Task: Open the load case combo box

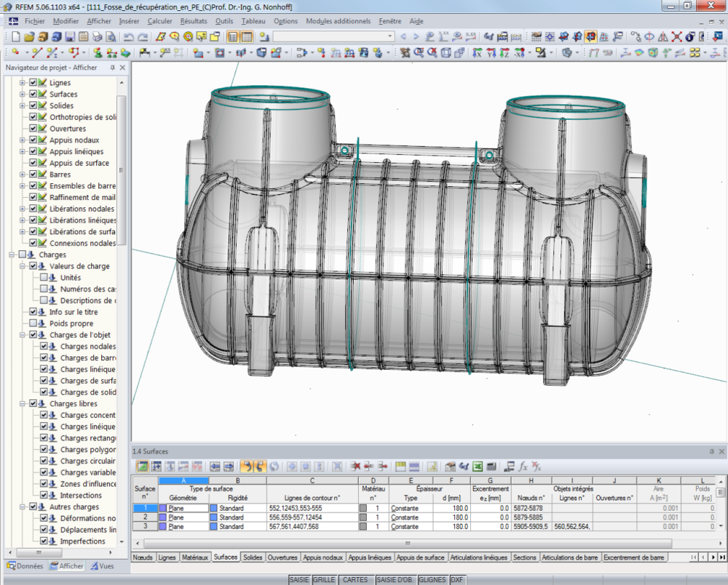Action: point(334,36)
